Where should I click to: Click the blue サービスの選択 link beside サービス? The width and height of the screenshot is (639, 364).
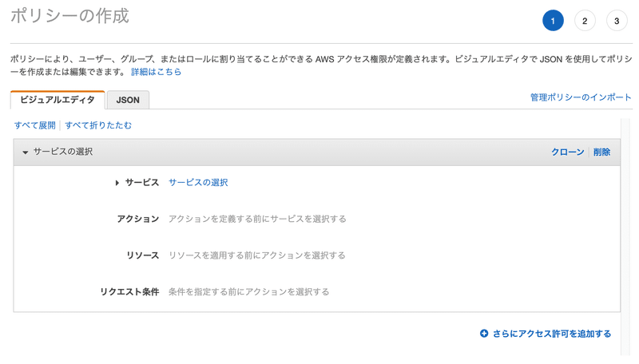point(198,183)
